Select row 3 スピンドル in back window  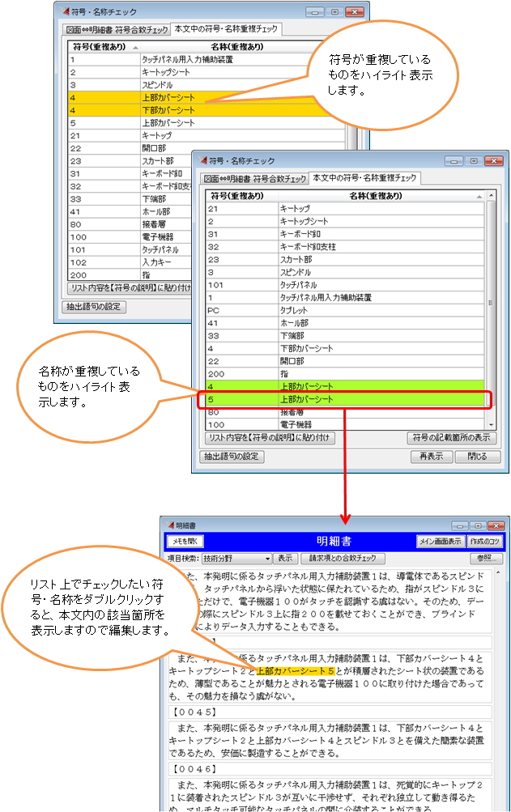(x=188, y=85)
